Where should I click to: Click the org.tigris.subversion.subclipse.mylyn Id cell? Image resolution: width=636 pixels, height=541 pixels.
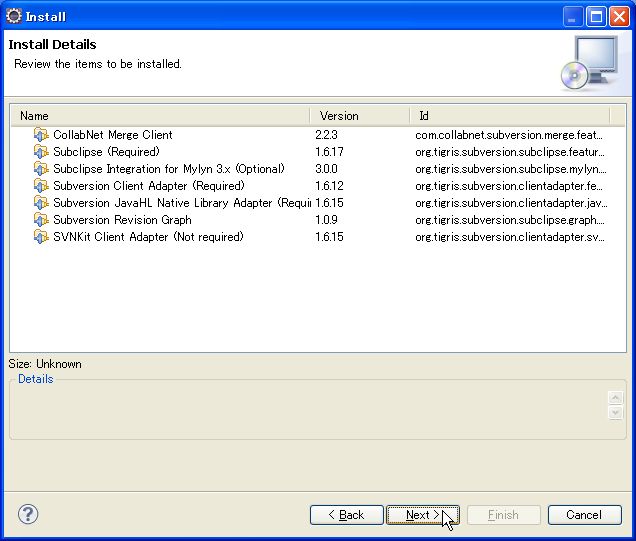[511, 169]
